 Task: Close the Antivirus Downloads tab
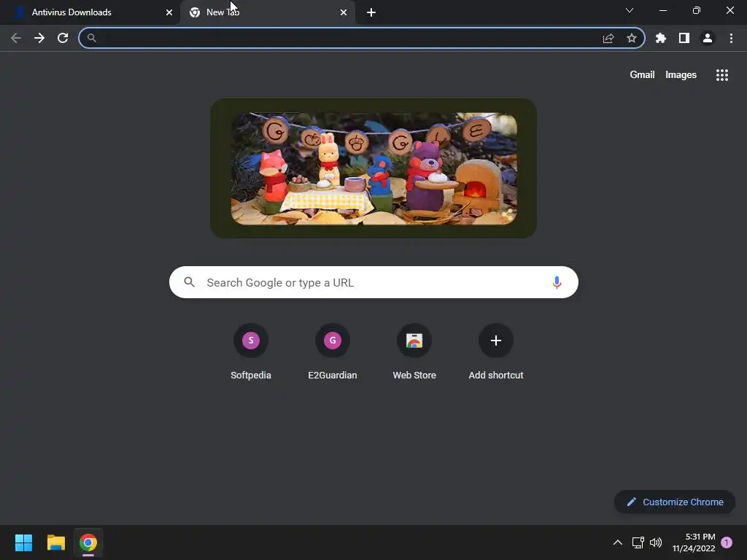[x=169, y=12]
